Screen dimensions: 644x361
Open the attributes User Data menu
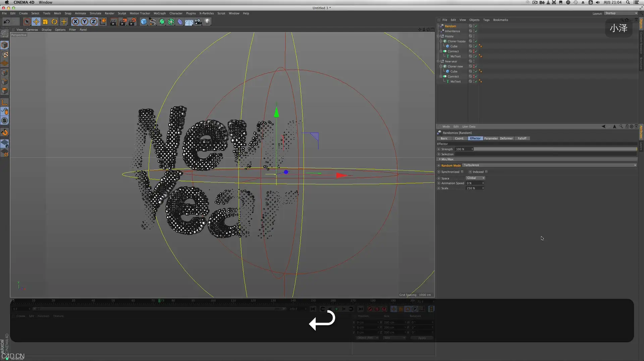469,127
